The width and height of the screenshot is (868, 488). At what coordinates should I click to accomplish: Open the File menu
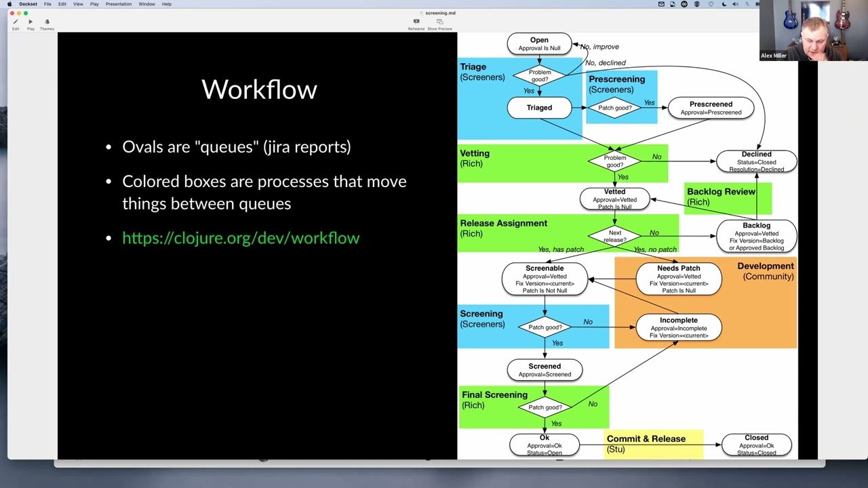[47, 4]
